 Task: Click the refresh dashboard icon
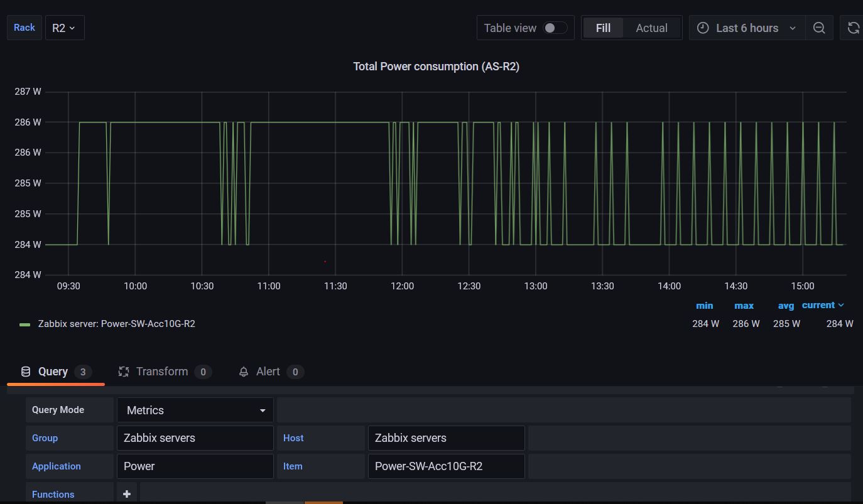click(x=853, y=28)
